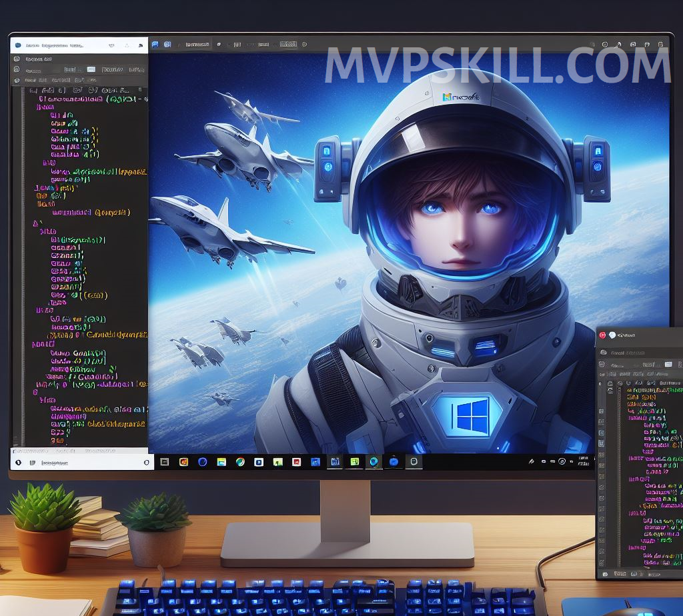
Task: Open the Search icon in the left activity bar
Action: pyautogui.click(x=17, y=70)
